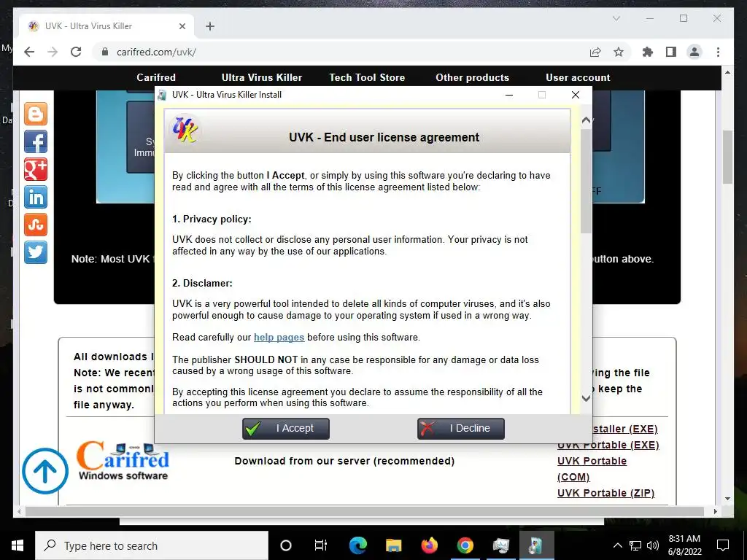747x560 pixels.
Task: Open the Chrome profile avatar
Action: tap(694, 52)
